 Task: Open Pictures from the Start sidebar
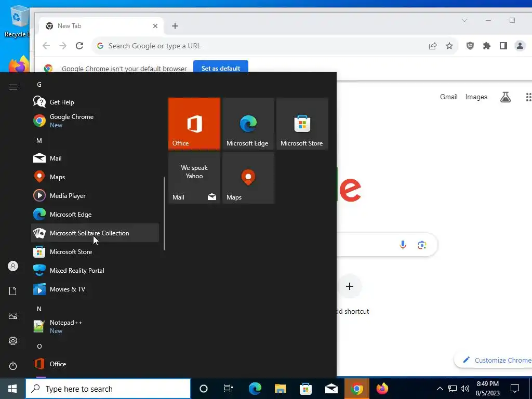[x=13, y=316]
